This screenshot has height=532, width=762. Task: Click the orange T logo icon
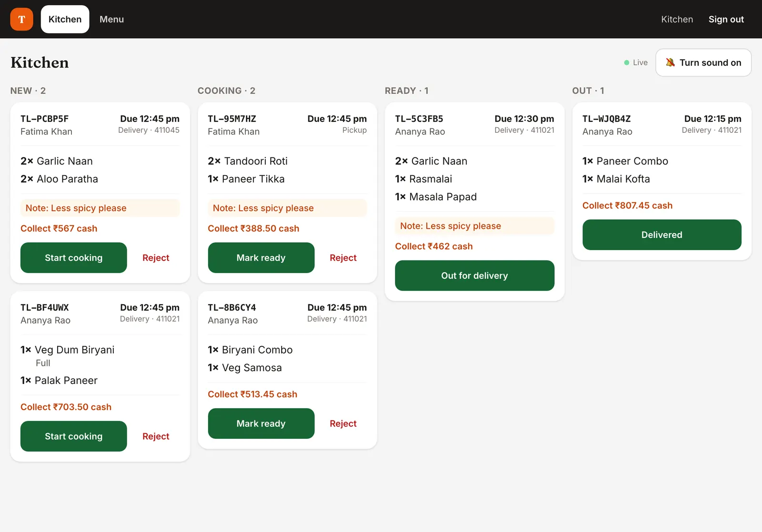[x=21, y=19]
